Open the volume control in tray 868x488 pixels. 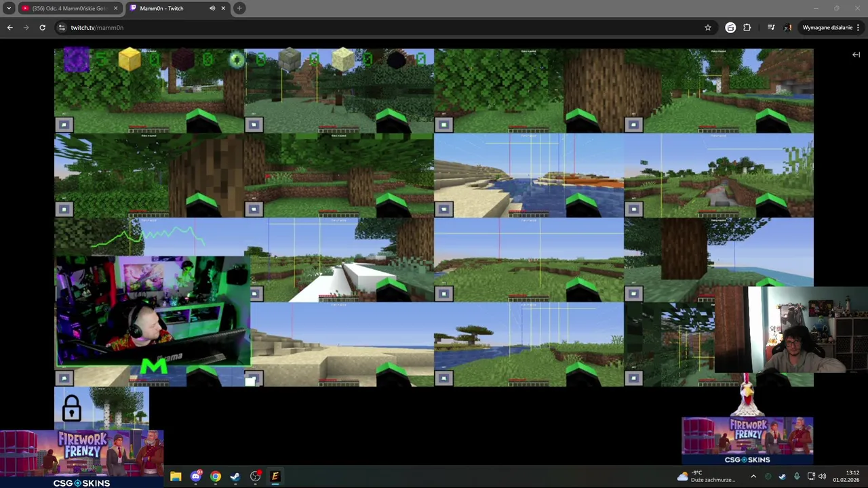(x=823, y=476)
